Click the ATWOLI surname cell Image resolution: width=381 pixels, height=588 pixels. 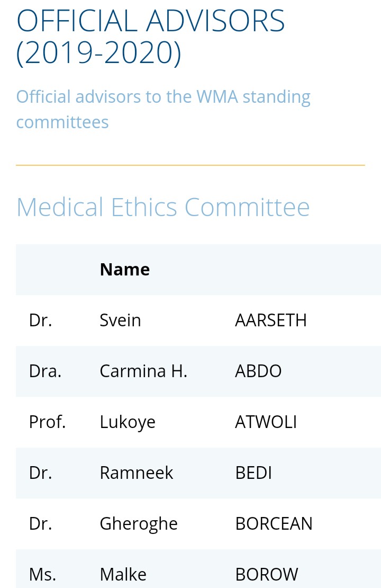pyautogui.click(x=266, y=422)
